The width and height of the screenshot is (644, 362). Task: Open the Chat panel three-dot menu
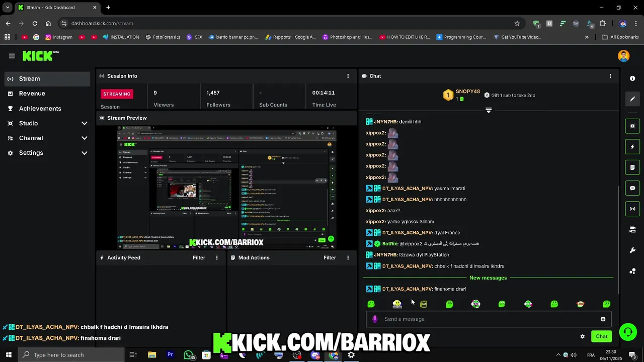pyautogui.click(x=610, y=76)
